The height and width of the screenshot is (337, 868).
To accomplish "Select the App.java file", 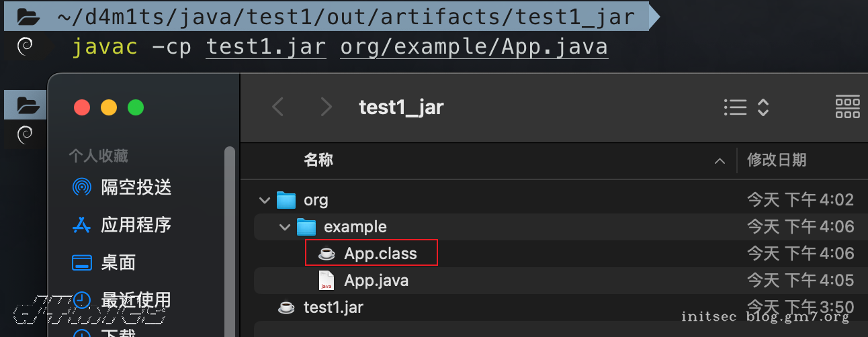I will 376,281.
